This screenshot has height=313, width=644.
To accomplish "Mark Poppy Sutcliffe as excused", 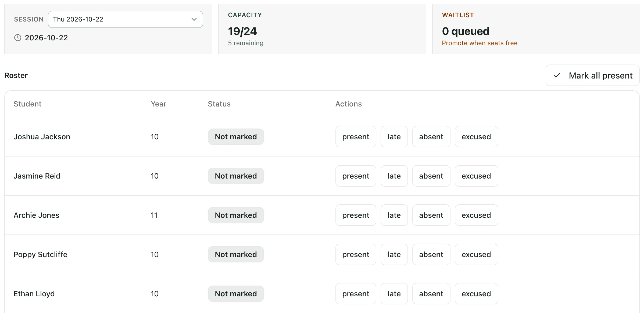I will coord(476,254).
